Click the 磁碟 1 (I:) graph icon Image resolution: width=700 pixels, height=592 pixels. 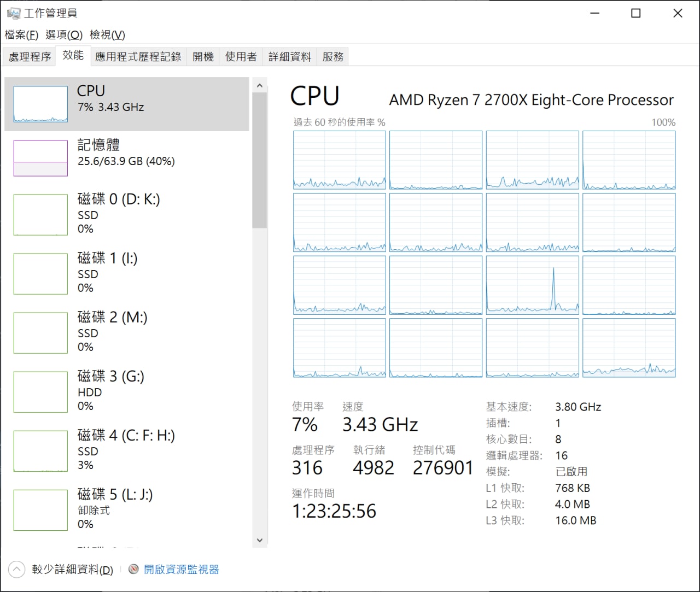click(40, 274)
